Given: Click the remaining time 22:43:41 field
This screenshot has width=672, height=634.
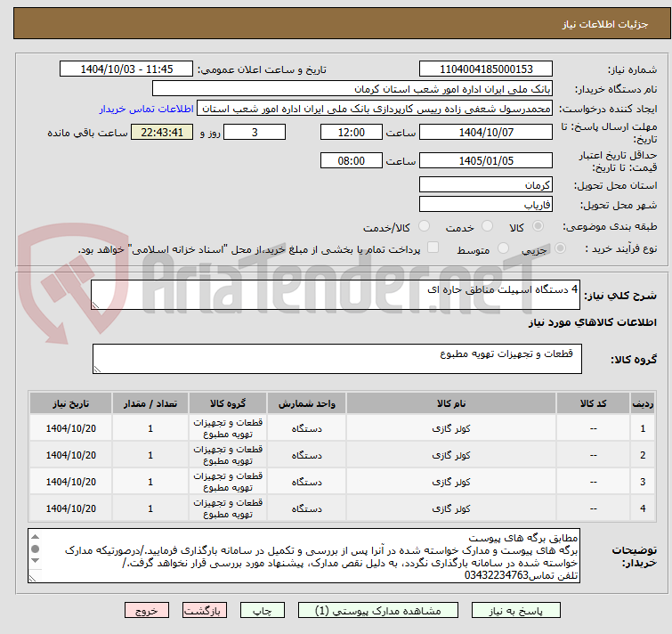Looking at the screenshot, I should tap(162, 132).
